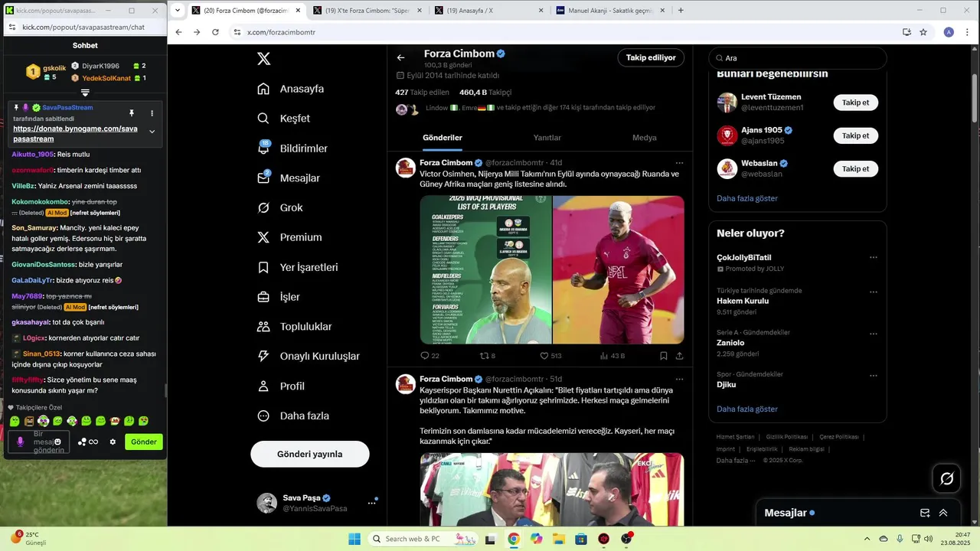Click Takip ediliyor button

pos(651,57)
